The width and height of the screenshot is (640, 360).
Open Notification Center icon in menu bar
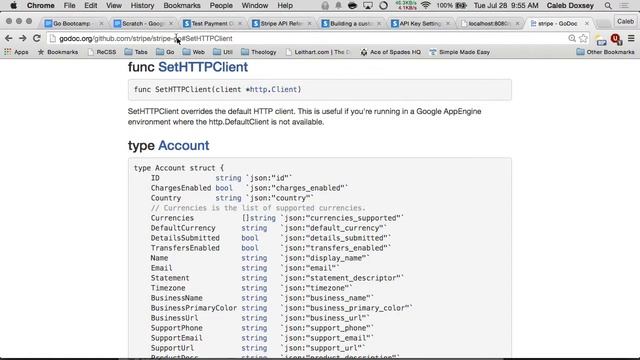[624, 6]
